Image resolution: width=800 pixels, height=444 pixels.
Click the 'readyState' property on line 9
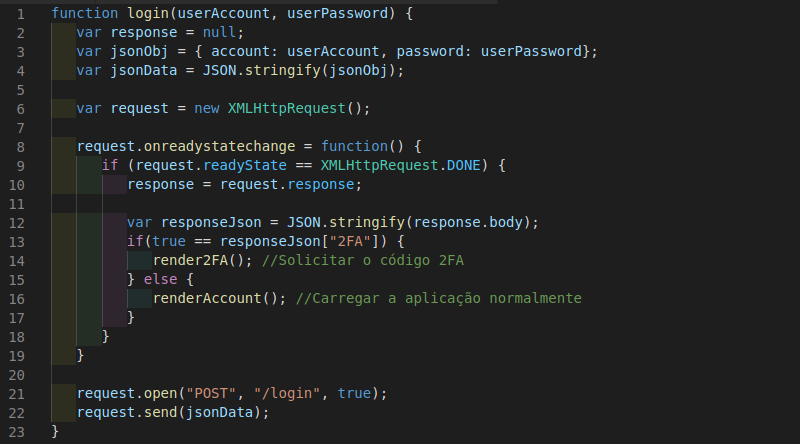(245, 165)
